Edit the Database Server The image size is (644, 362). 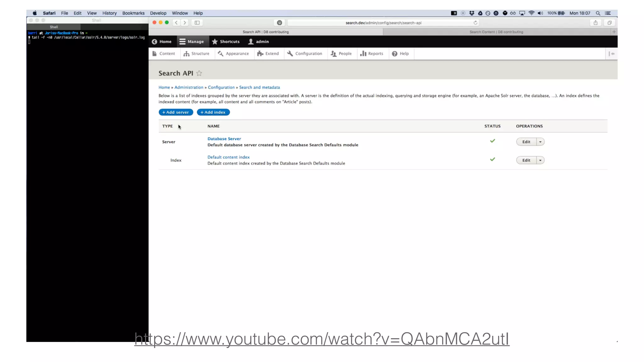click(x=526, y=142)
